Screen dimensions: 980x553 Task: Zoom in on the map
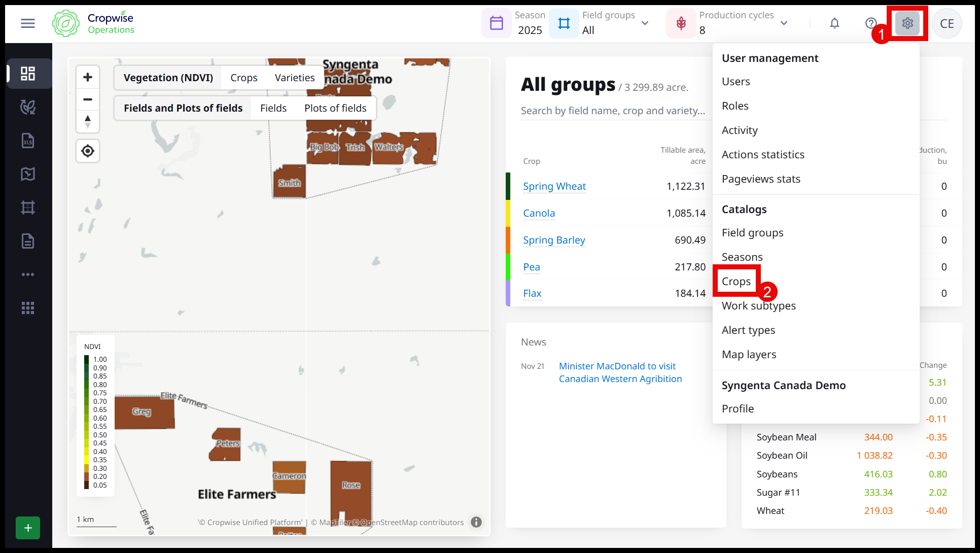tap(88, 77)
